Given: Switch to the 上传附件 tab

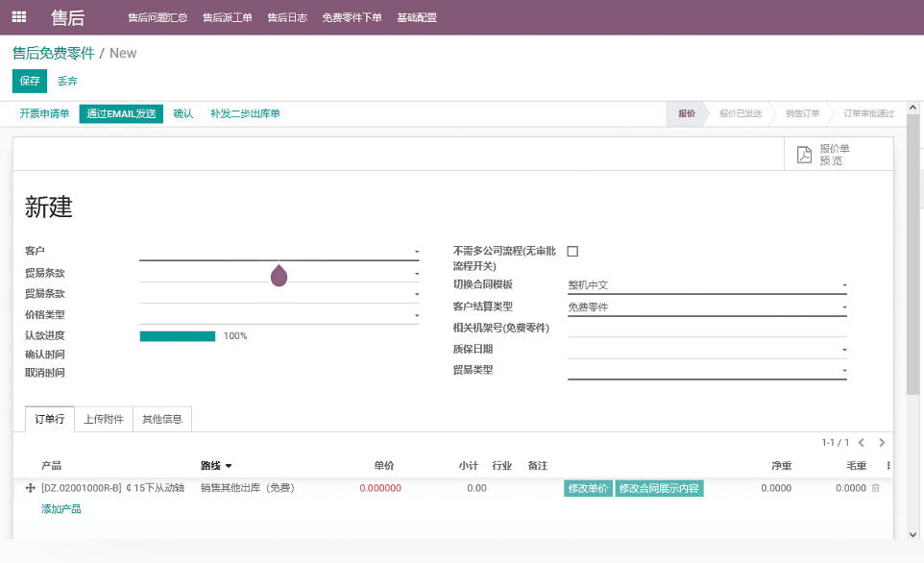Looking at the screenshot, I should click(x=103, y=419).
